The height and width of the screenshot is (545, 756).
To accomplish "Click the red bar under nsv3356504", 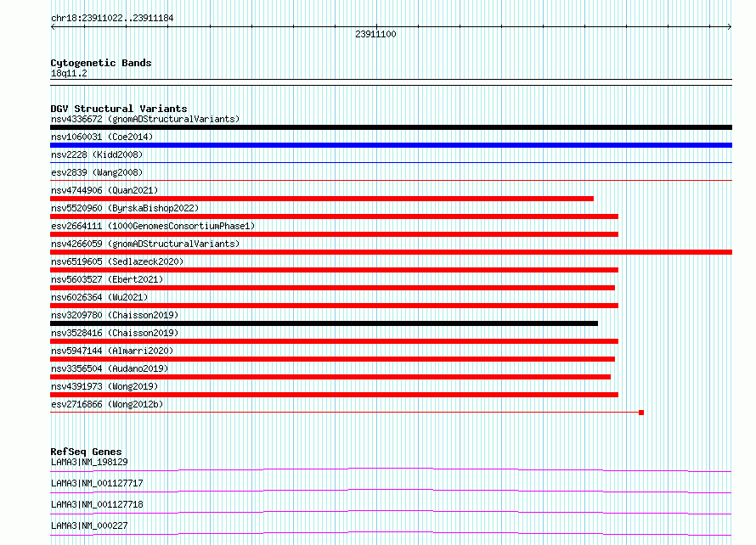I will 330,377.
